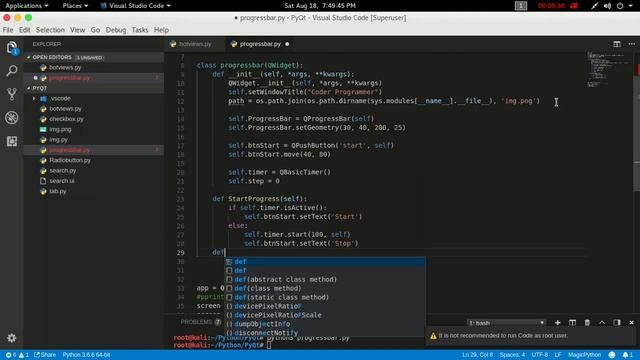Open the View menu

click(x=77, y=30)
